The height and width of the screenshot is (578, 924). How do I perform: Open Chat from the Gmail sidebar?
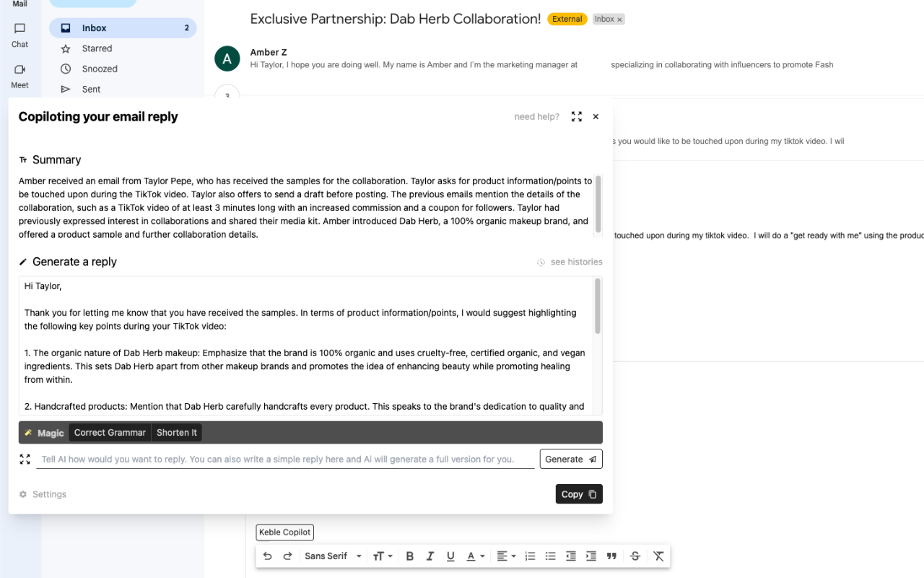coord(19,33)
